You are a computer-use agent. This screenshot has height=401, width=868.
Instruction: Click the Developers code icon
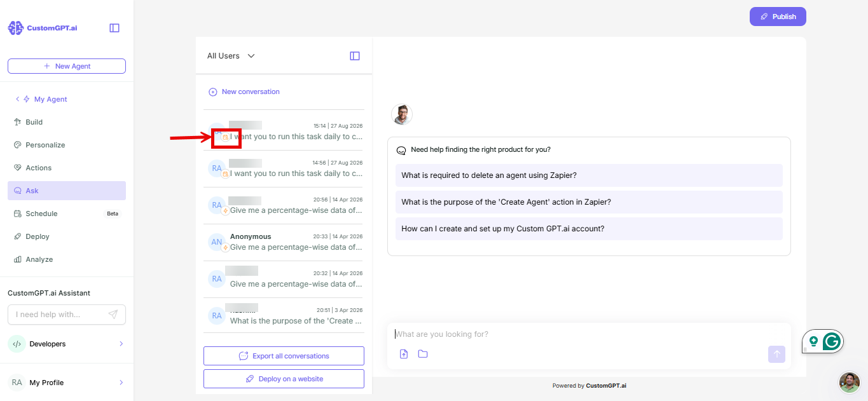point(17,344)
